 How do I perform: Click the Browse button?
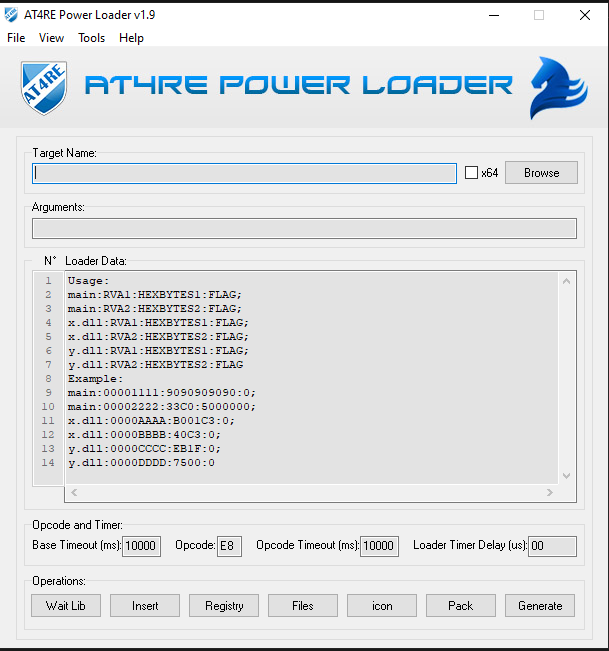click(541, 173)
